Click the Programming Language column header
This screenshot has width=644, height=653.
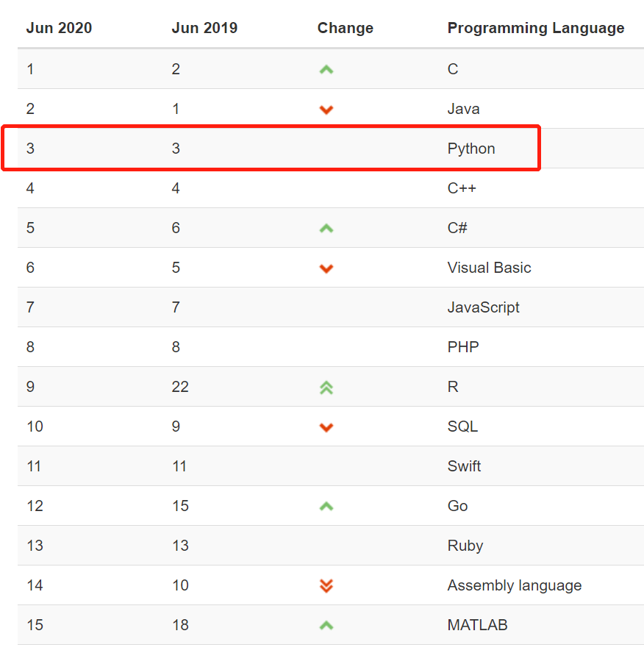pyautogui.click(x=536, y=28)
